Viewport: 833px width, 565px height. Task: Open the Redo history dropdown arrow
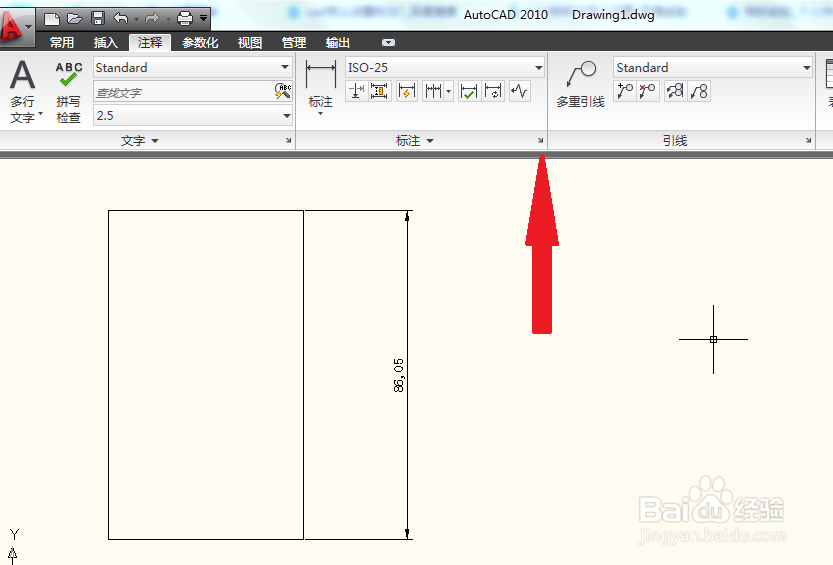click(x=168, y=20)
